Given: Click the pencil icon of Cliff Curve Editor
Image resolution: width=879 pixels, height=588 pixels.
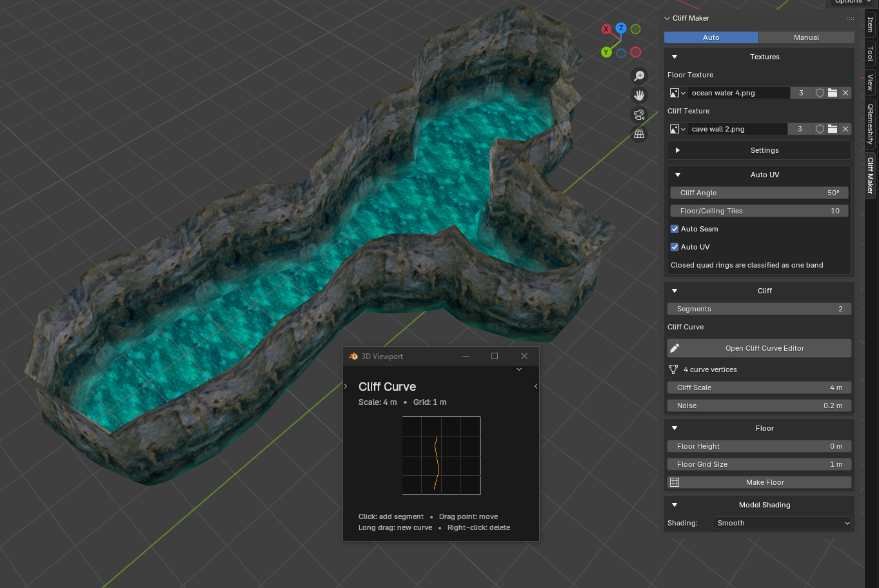Looking at the screenshot, I should [x=675, y=348].
